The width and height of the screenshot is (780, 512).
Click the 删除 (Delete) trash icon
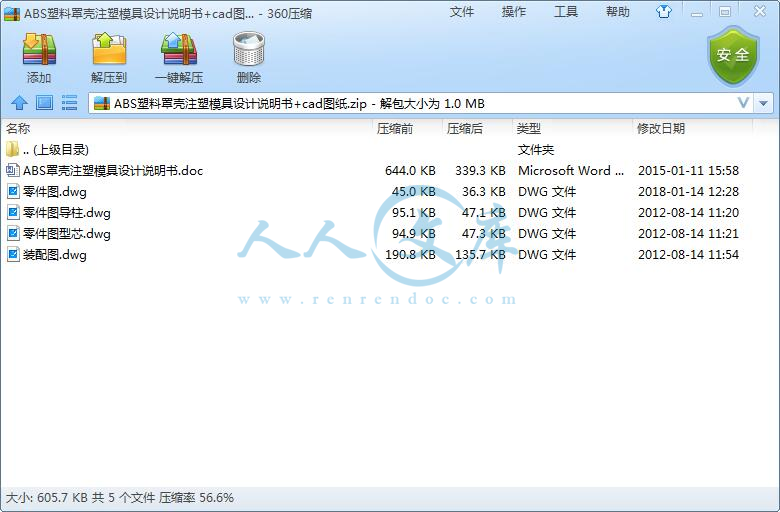click(249, 50)
